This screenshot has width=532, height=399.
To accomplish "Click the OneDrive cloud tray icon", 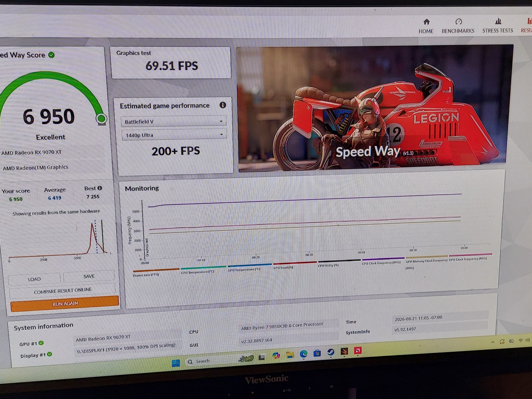I will pos(511,341).
